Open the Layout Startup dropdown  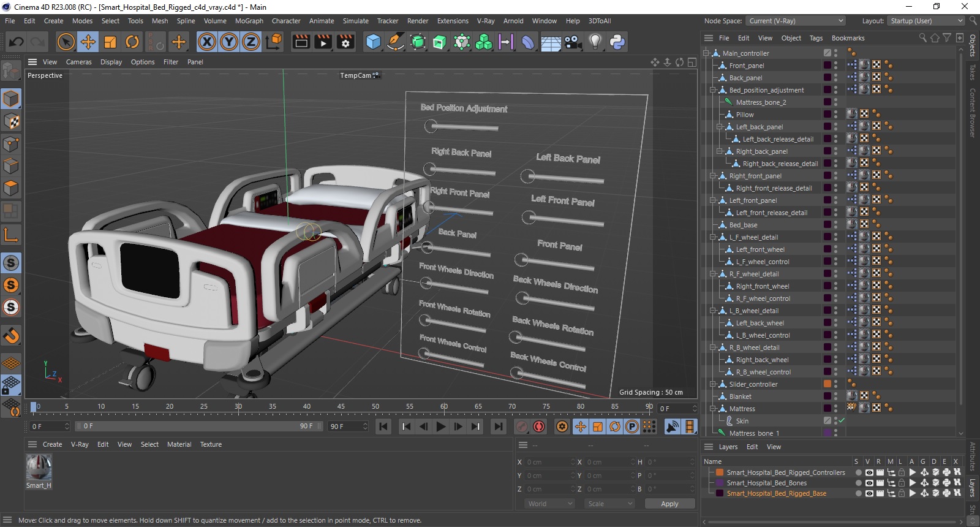pos(926,21)
